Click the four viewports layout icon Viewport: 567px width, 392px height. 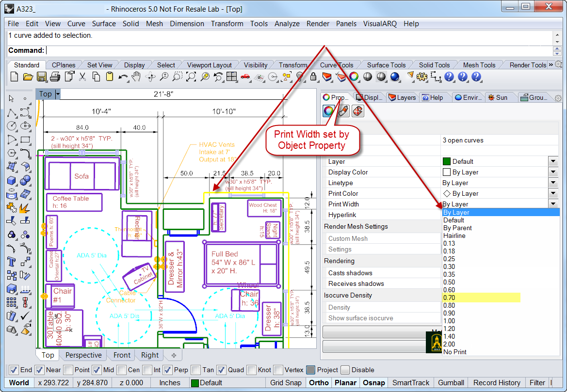[231, 77]
